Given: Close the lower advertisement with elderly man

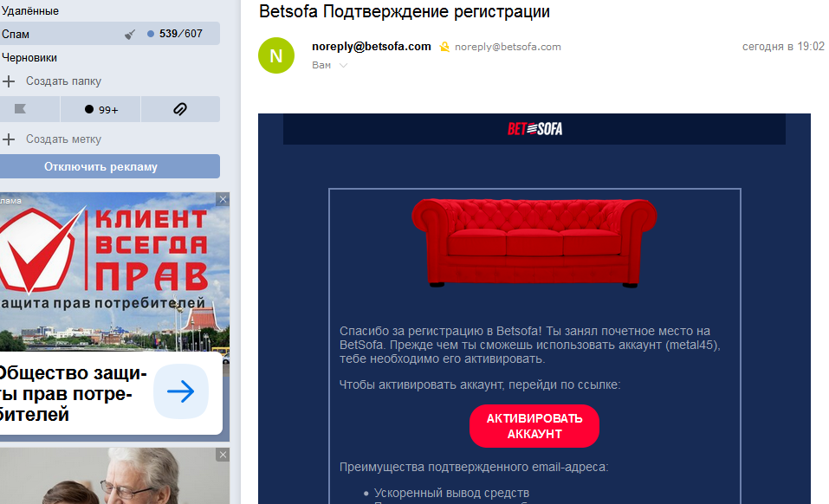Looking at the screenshot, I should [223, 455].
